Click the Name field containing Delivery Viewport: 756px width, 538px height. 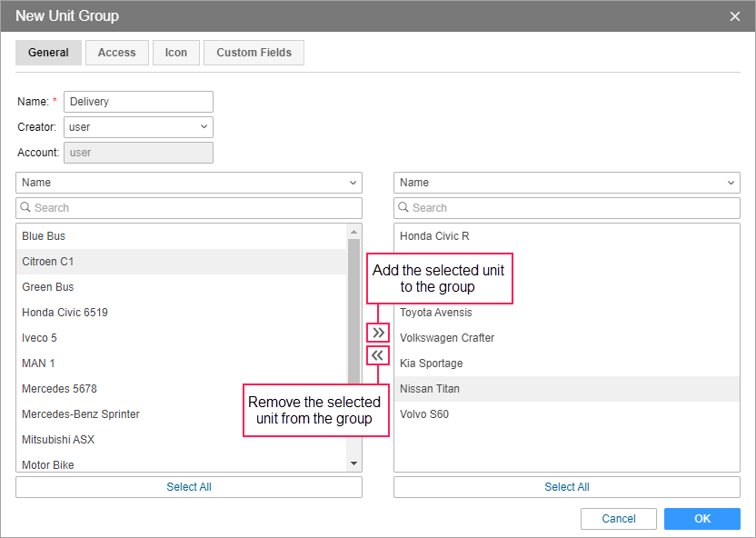coord(138,102)
